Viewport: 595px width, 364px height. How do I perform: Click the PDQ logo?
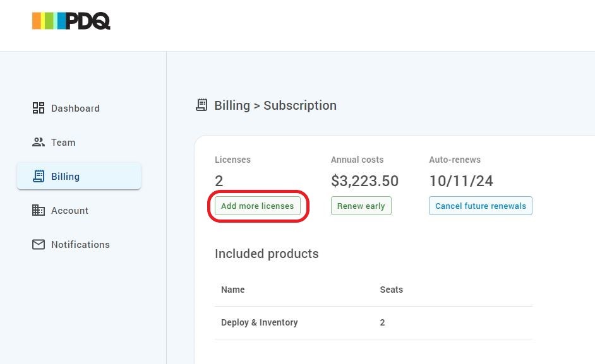click(x=71, y=21)
